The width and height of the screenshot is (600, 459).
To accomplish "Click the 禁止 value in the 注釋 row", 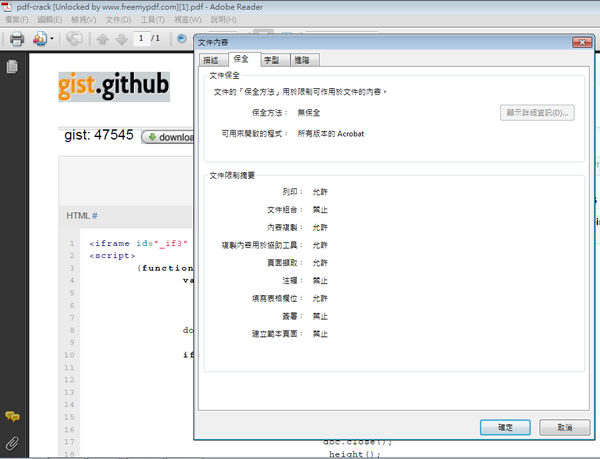I will 320,280.
